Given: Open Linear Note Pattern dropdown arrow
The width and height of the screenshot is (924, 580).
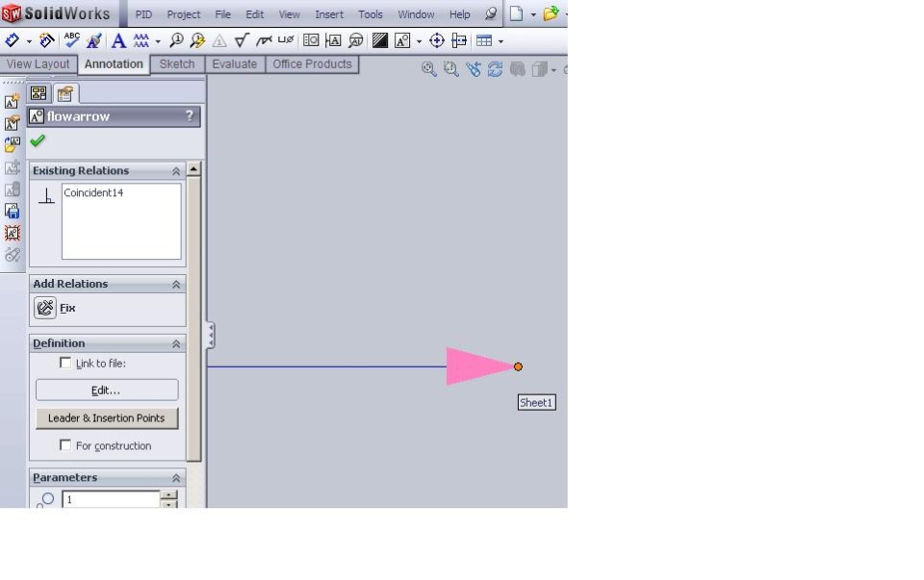Looking at the screenshot, I should click(x=158, y=41).
